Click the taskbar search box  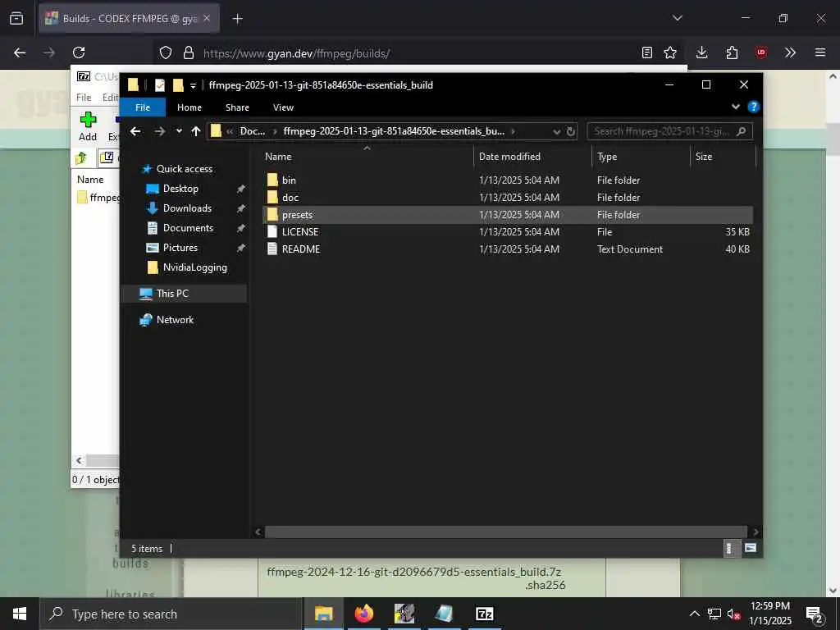point(171,614)
